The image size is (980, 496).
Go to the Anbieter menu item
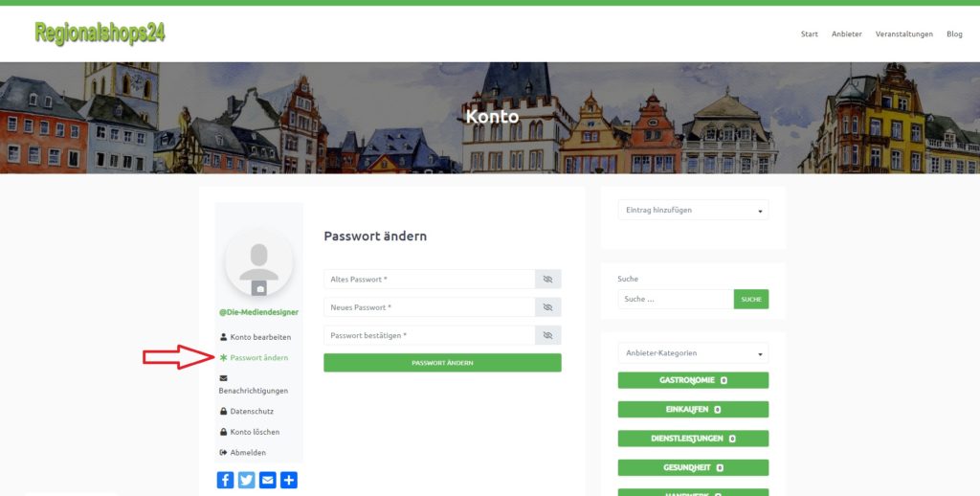(846, 34)
